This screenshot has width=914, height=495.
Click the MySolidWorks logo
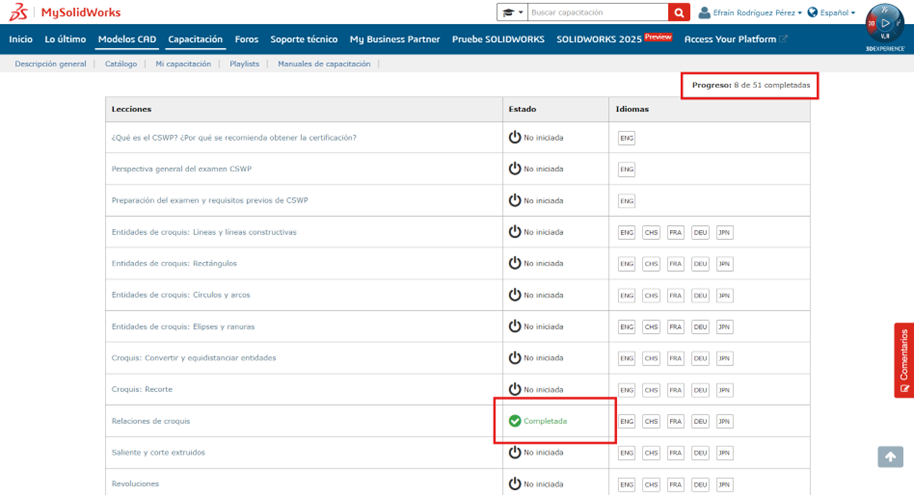click(65, 12)
